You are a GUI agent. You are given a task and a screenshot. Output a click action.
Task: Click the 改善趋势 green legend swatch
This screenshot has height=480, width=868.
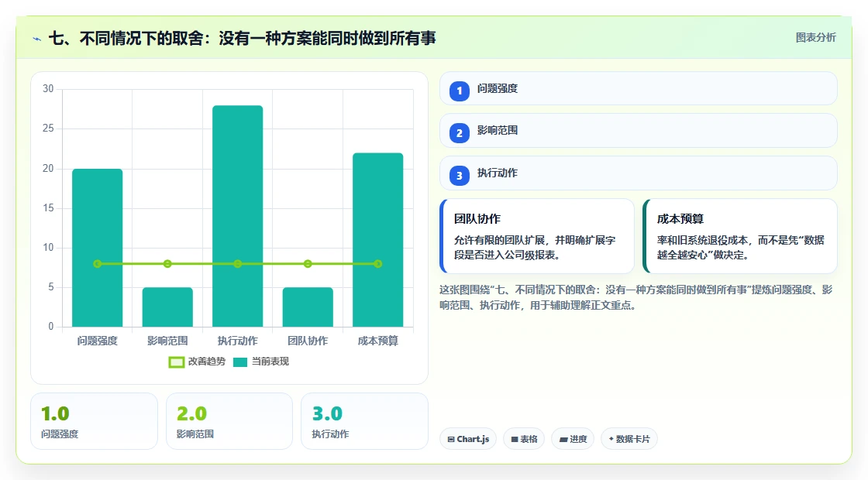coord(177,362)
